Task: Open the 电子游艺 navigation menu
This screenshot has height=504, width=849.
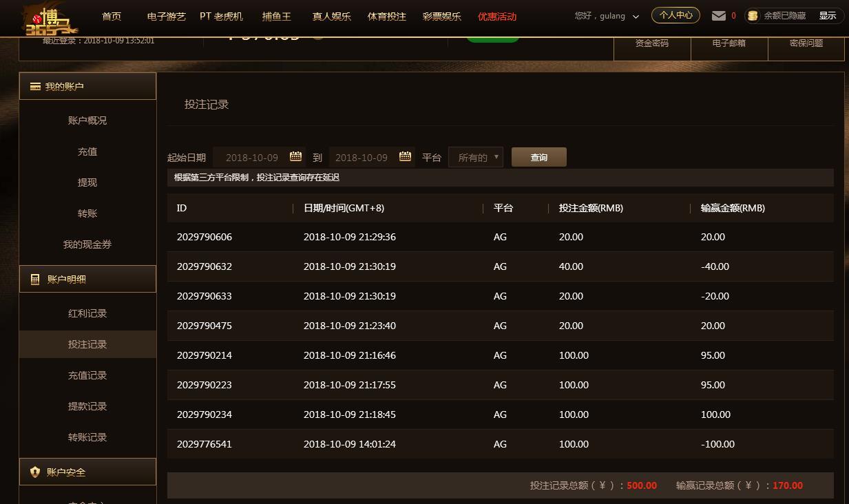Action: pos(166,16)
